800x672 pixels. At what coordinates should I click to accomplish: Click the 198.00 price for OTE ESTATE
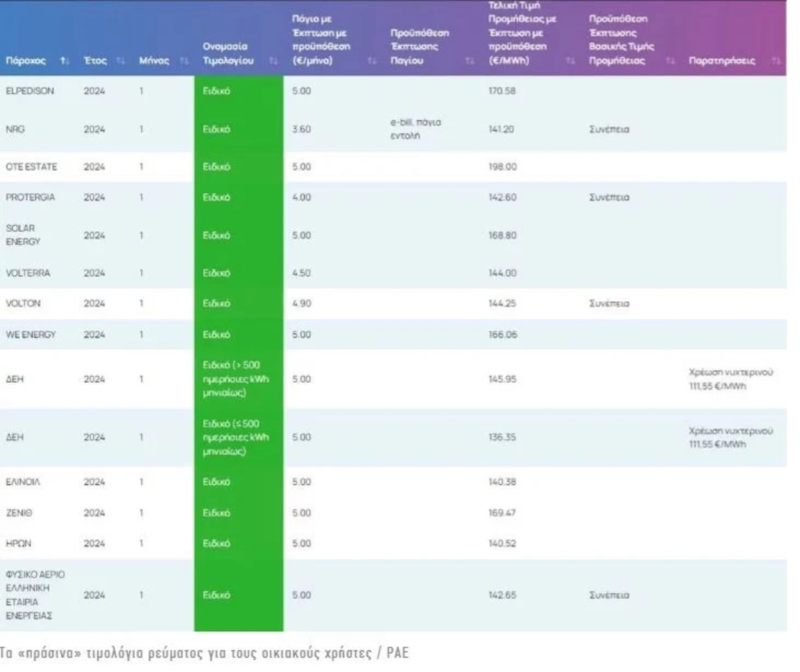pyautogui.click(x=503, y=167)
